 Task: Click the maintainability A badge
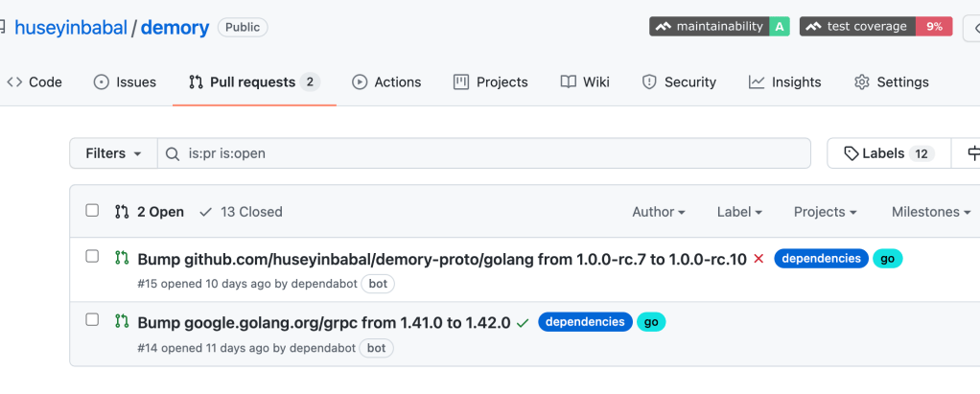click(719, 27)
